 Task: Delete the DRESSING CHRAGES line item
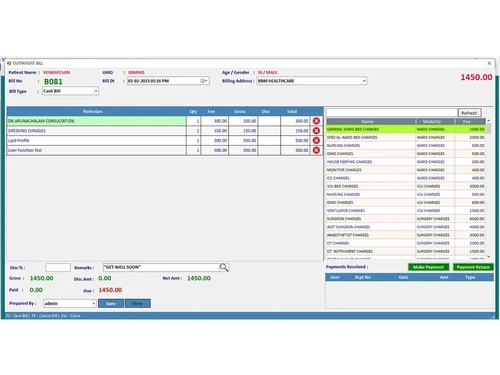(x=316, y=131)
